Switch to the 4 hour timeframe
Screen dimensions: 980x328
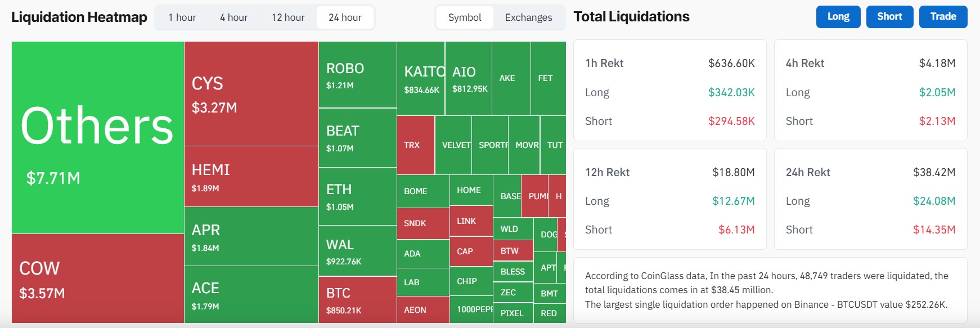pos(234,17)
